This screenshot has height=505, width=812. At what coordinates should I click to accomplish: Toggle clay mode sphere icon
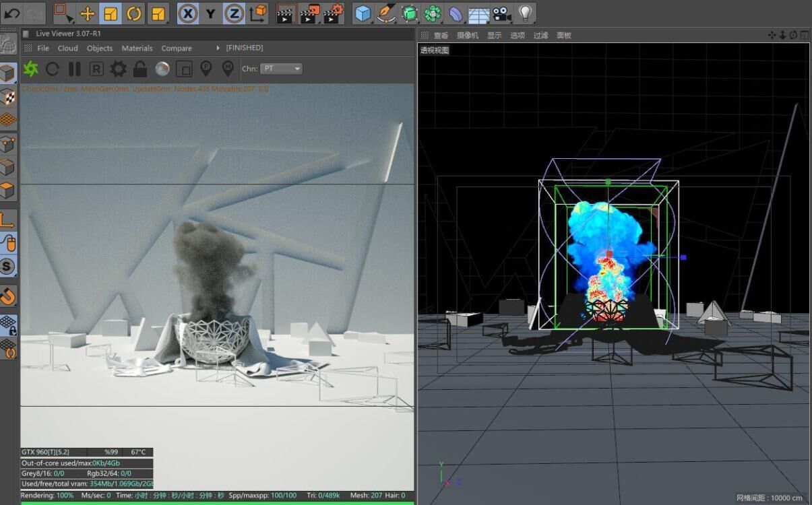point(162,69)
